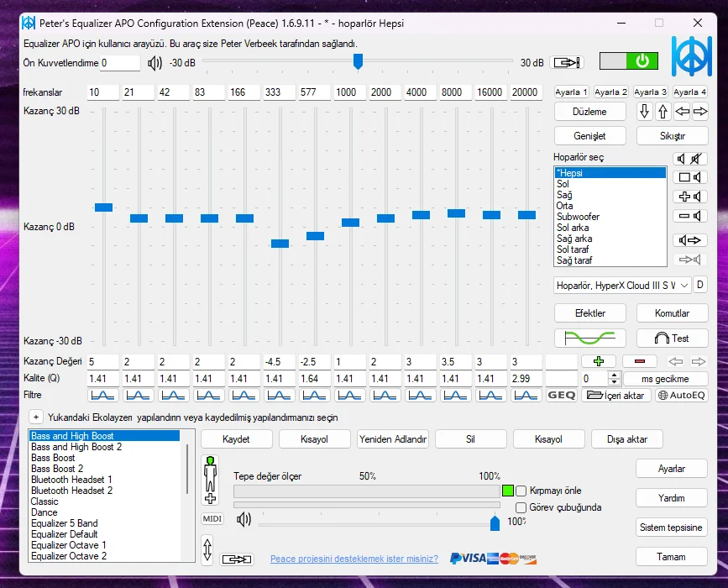728x588 pixels.
Task: Toggle the green Equalizer power switch
Action: pyautogui.click(x=628, y=60)
